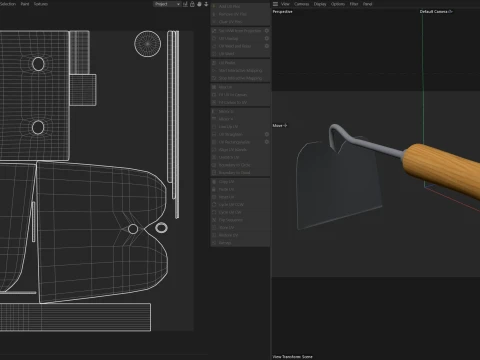480x360 pixels.
Task: Open viewport hamburger menu icon
Action: (275, 4)
